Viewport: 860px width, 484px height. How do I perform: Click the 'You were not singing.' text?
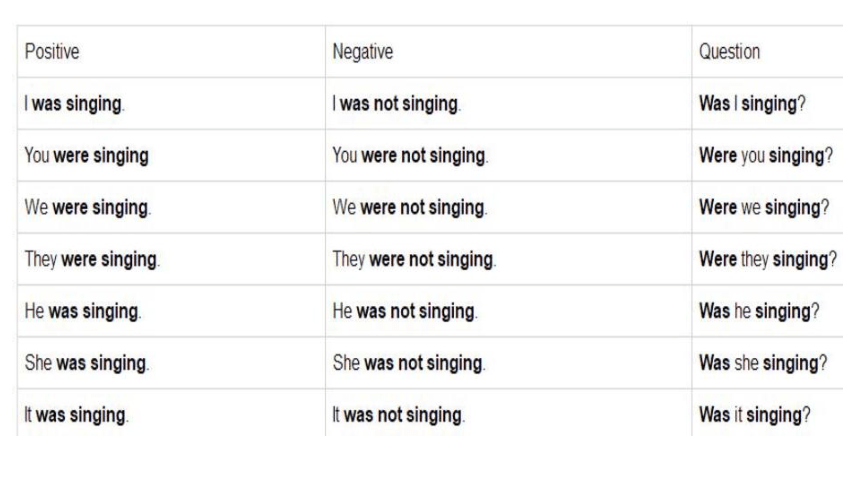point(410,156)
